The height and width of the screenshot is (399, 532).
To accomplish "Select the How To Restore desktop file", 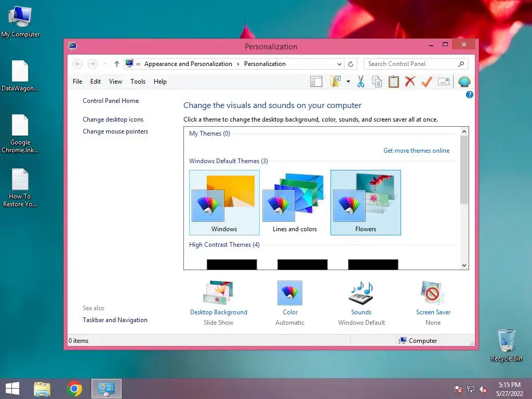I will 20,188.
